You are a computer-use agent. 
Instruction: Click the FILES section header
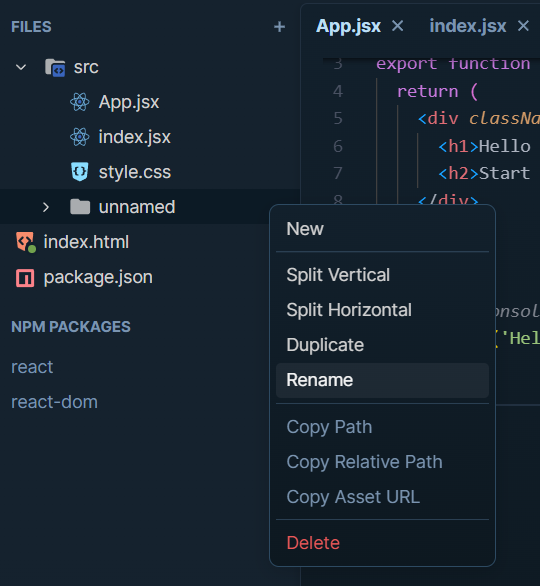pos(31,27)
